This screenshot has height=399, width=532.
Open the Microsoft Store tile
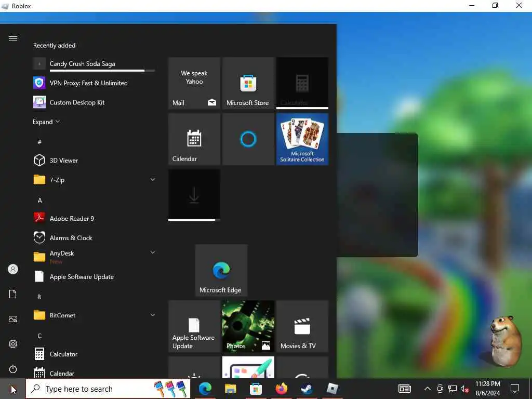(248, 83)
